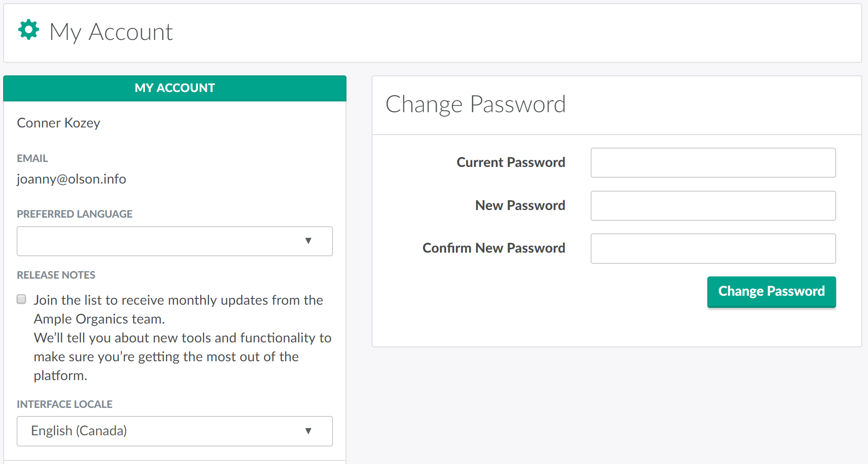This screenshot has height=464, width=868.
Task: Click the Change Password panel heading
Action: coord(475,105)
